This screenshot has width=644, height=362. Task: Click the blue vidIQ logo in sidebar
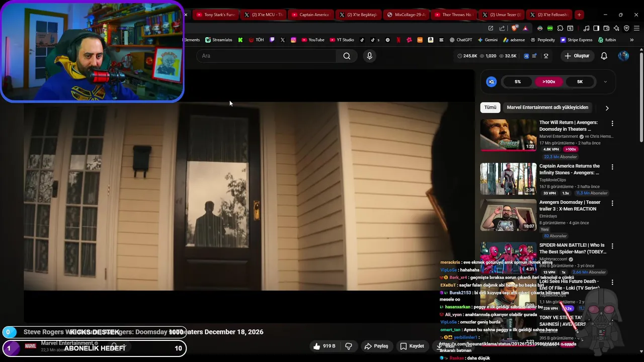[x=492, y=81]
